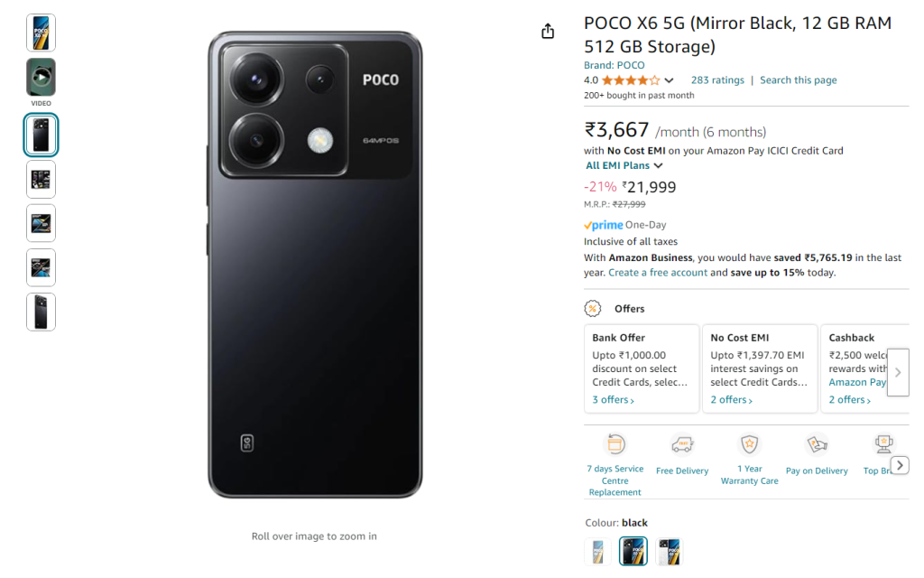This screenshot has height=578, width=924.
Task: Click the arrow beside Top Brand services row
Action: point(900,464)
